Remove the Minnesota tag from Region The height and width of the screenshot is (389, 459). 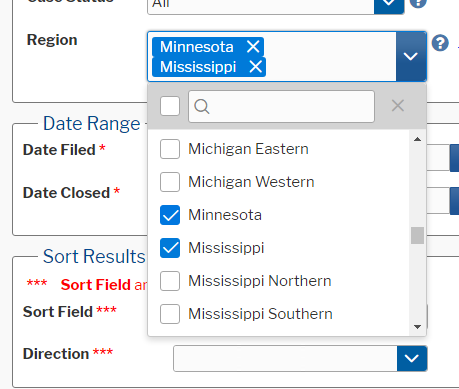[253, 46]
